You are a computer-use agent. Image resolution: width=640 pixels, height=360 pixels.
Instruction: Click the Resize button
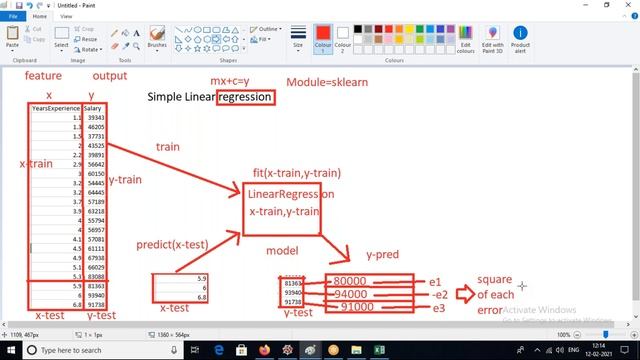click(x=86, y=39)
